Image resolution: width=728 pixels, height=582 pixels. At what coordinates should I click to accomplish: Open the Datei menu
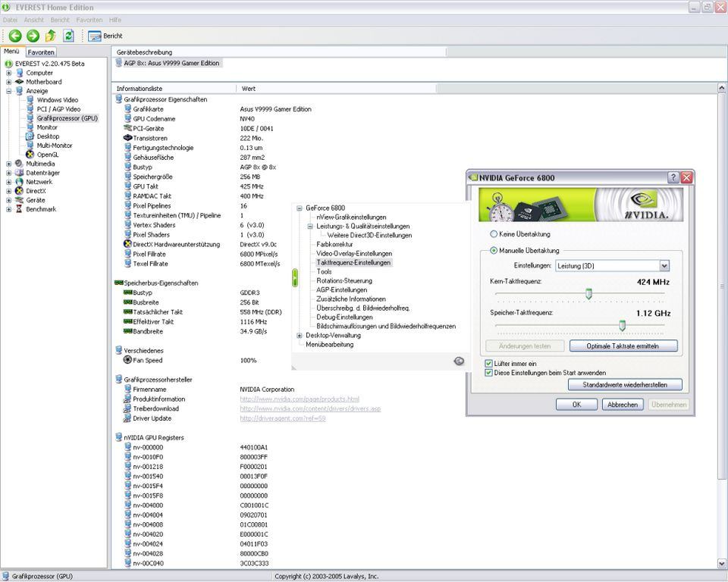(x=10, y=20)
